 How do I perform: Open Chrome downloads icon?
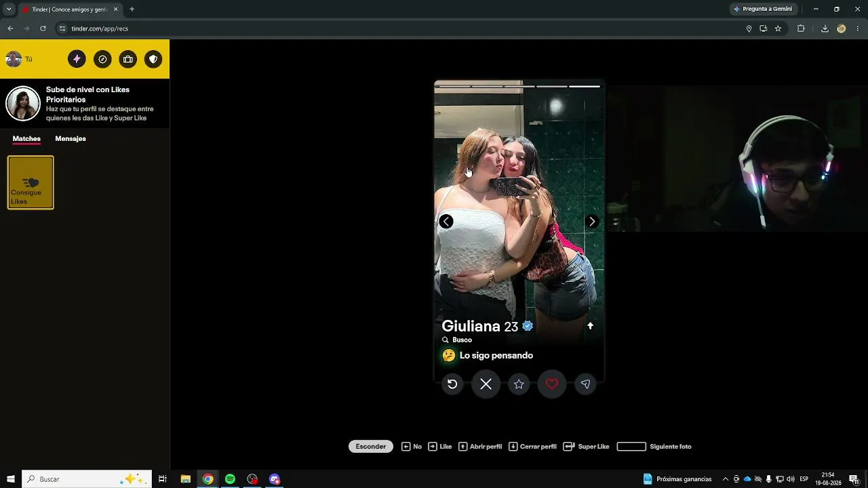tap(825, 28)
